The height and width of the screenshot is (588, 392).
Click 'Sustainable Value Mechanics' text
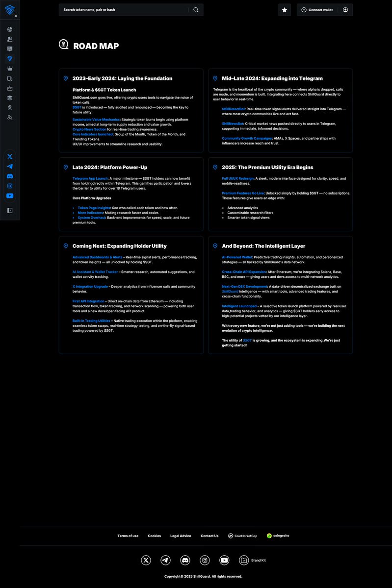96,120
